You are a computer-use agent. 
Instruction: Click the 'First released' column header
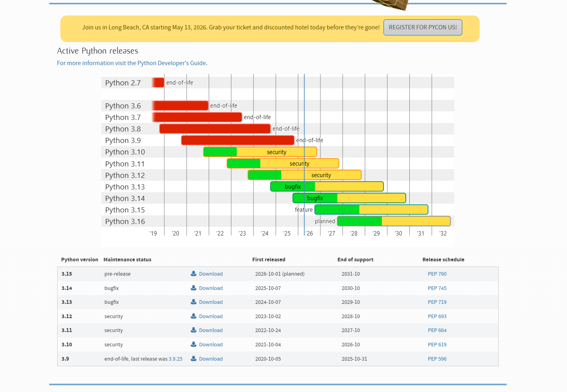[269, 260]
